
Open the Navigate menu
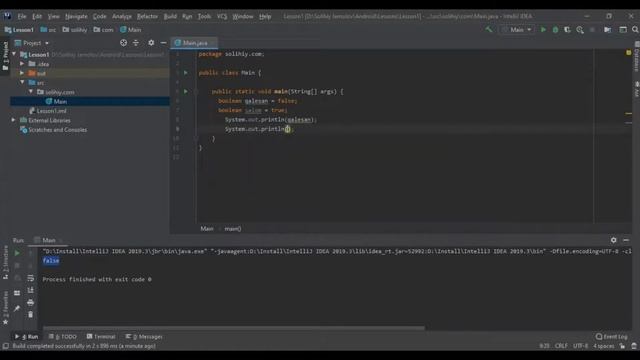(76, 16)
